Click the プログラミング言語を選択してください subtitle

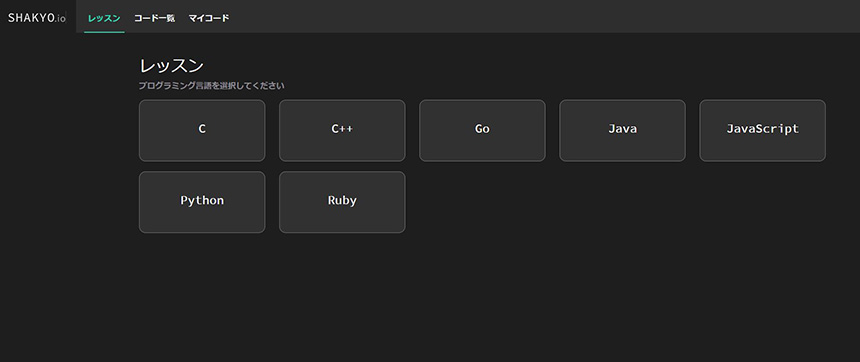[212, 86]
